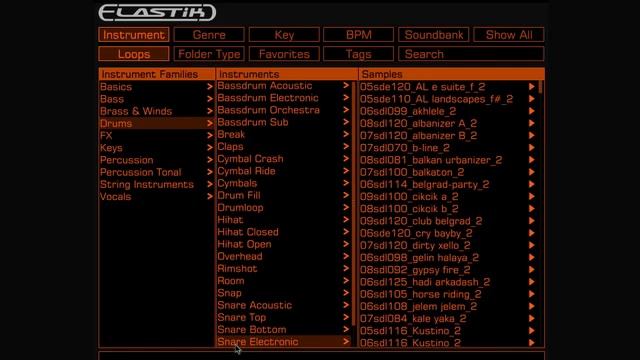The height and width of the screenshot is (360, 640).
Task: Select Hihat Closed instrument
Action: coord(283,232)
